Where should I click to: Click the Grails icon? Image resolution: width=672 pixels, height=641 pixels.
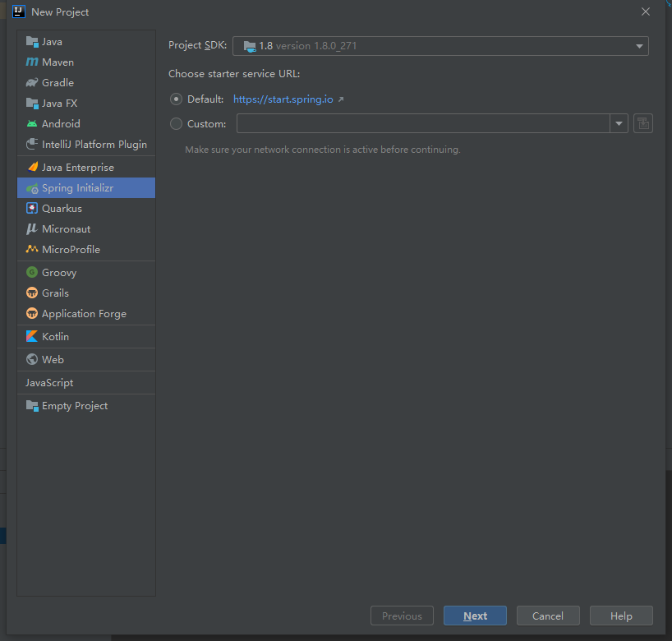[32, 293]
